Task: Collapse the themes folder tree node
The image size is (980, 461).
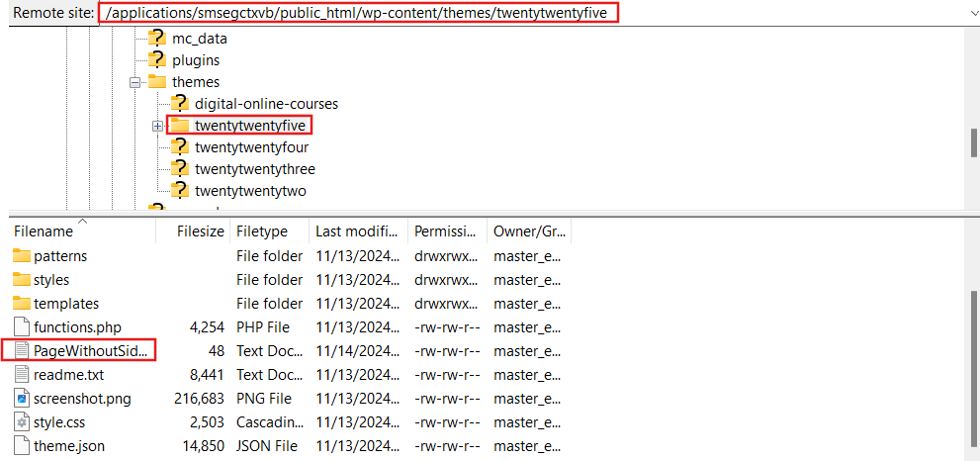Action: click(134, 82)
